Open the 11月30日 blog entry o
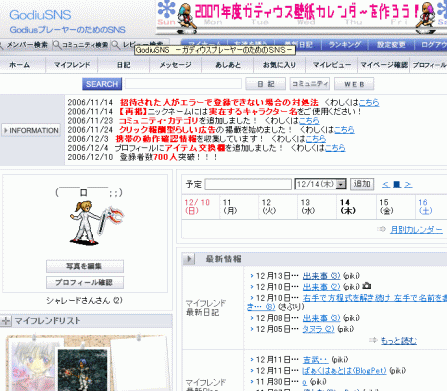The height and width of the screenshot is (391, 447). [x=304, y=382]
